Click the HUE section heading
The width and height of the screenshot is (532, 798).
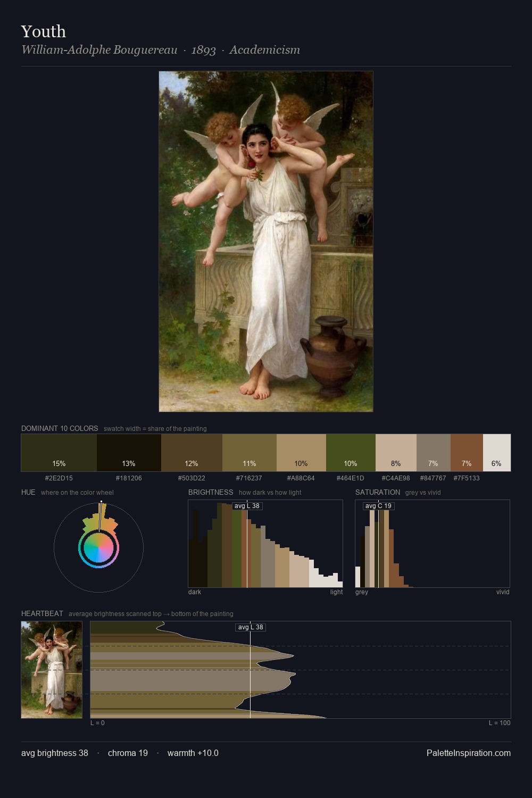click(x=28, y=492)
